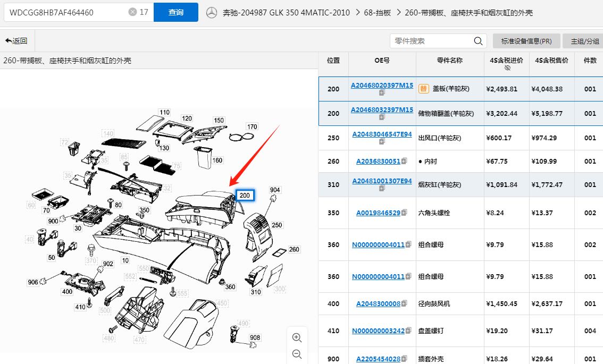
Task: Copy OE number A2036830051
Action: (405, 161)
